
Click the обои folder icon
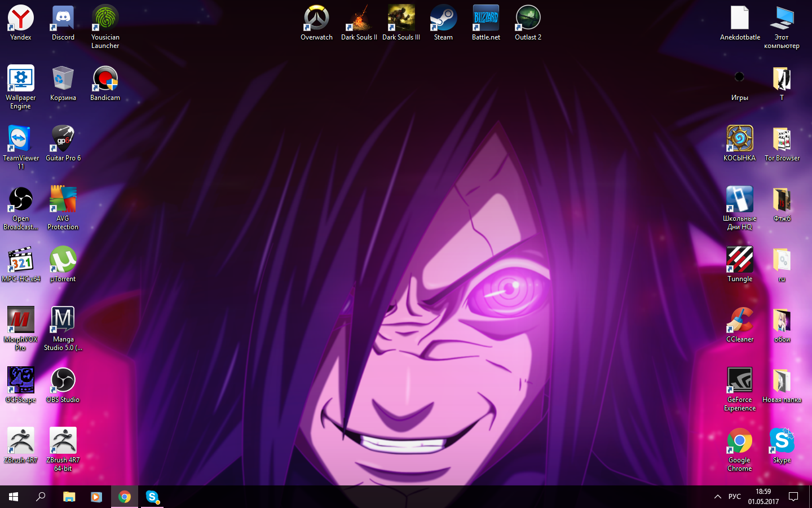click(x=782, y=325)
